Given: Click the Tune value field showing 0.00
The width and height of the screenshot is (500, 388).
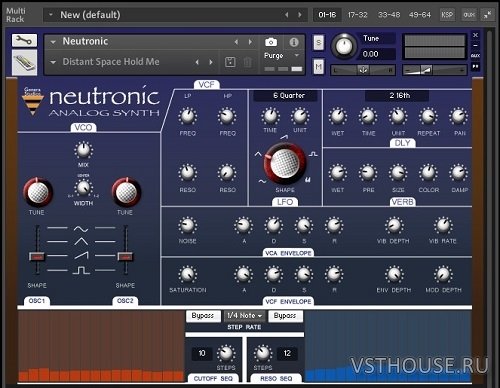Looking at the screenshot, I should point(377,54).
